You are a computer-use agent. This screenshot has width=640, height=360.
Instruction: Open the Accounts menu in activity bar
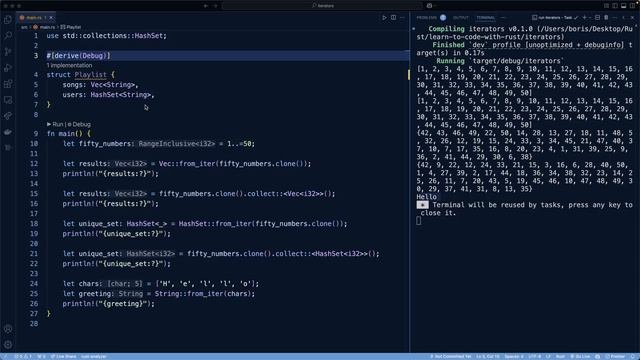(x=8, y=329)
